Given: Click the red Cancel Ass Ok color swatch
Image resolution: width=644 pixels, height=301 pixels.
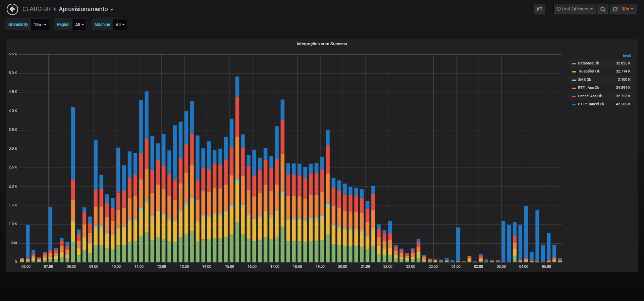Looking at the screenshot, I should 574,96.
